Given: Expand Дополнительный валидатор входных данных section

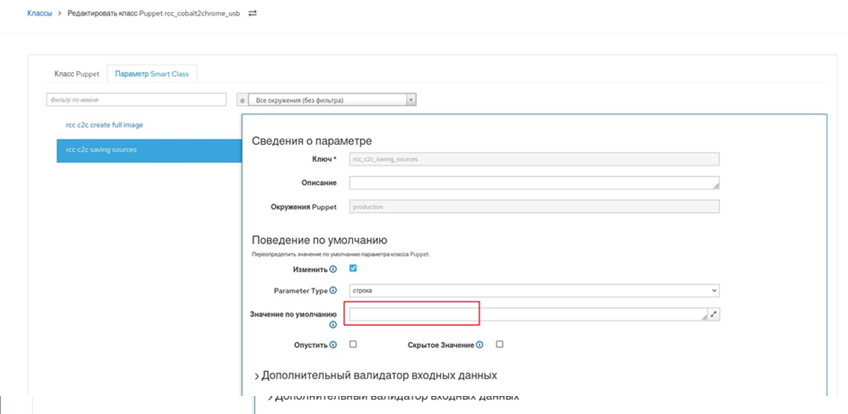Looking at the screenshot, I should (x=376, y=375).
